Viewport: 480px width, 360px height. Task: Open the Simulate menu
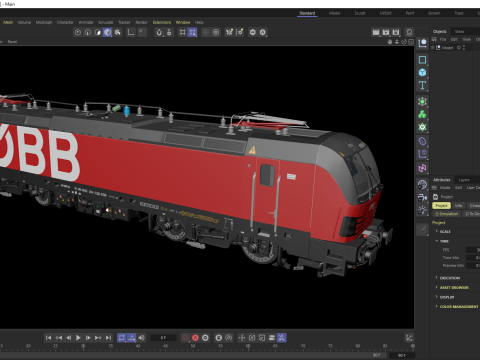tap(106, 22)
